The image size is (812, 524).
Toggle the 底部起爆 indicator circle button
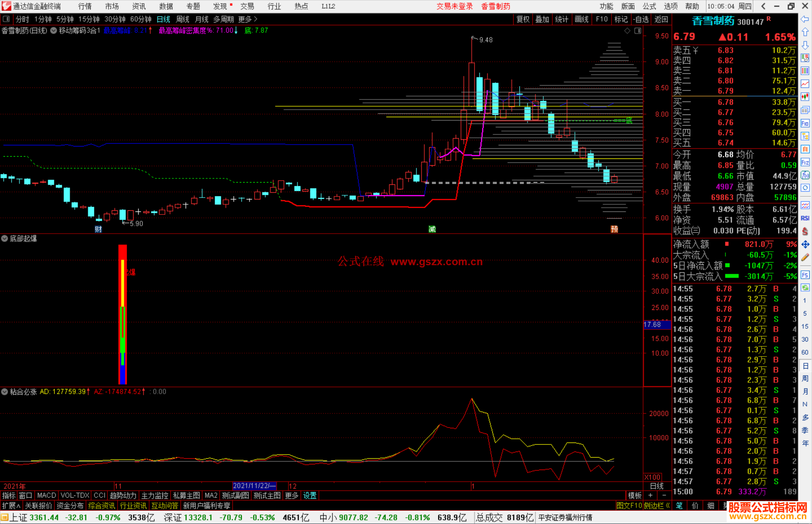[x=5, y=239]
